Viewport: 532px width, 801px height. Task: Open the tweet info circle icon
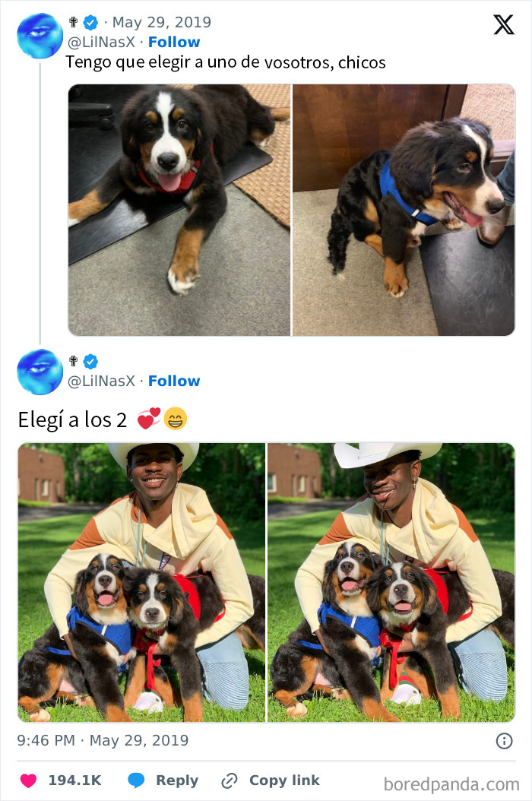click(x=505, y=741)
